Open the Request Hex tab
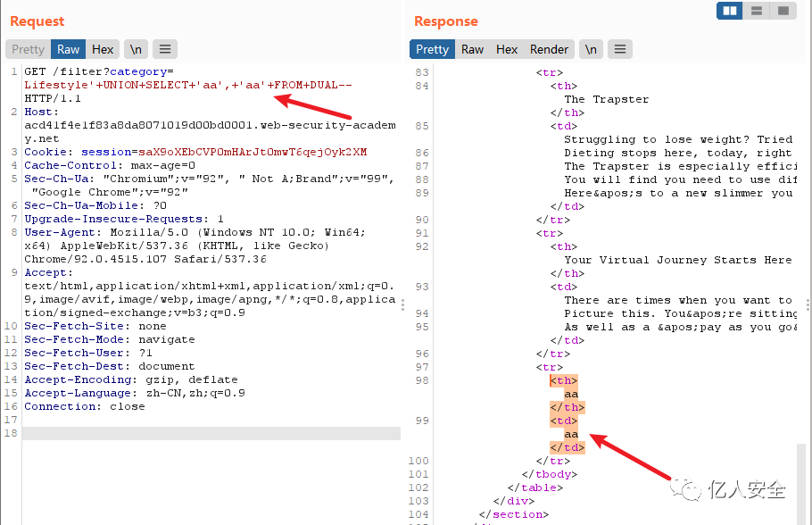 coord(103,49)
